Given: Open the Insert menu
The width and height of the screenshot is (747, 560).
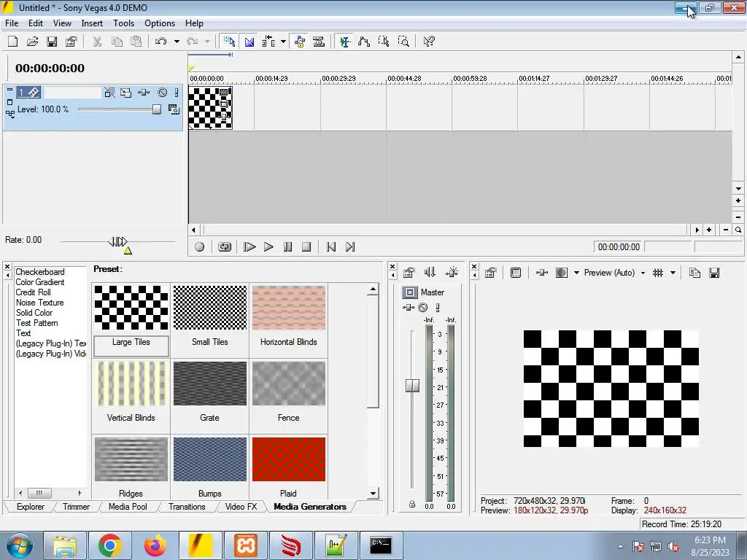Looking at the screenshot, I should coord(92,23).
